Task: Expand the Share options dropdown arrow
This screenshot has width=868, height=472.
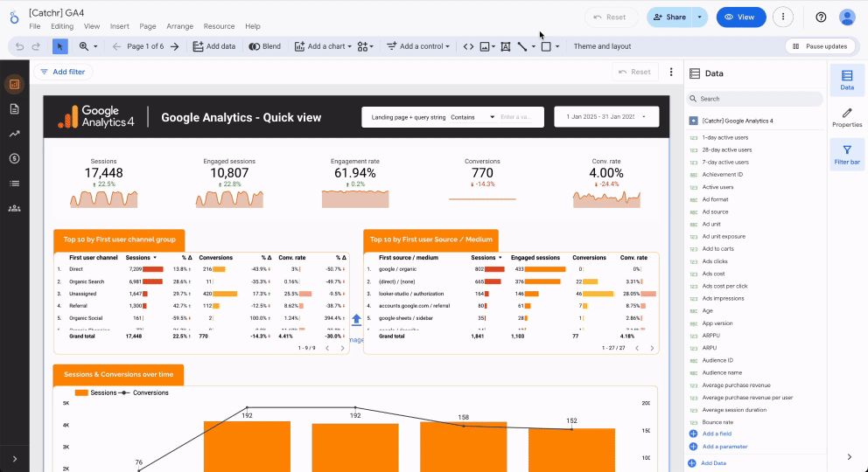Action: 700,17
